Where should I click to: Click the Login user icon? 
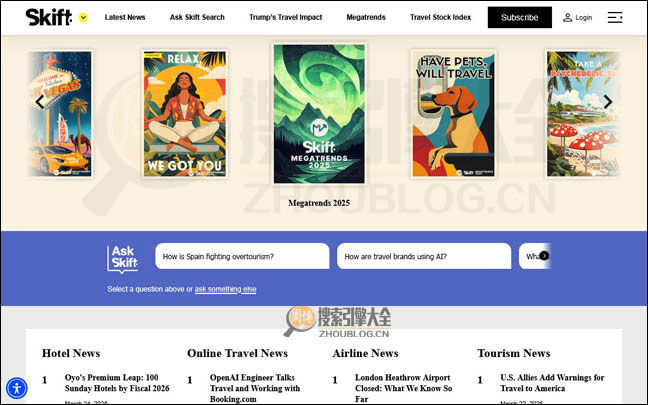point(567,17)
